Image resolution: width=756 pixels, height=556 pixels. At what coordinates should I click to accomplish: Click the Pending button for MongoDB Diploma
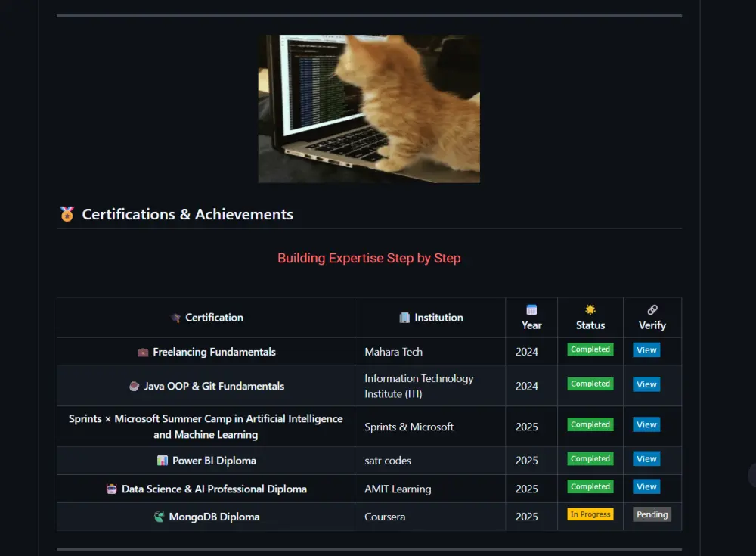pos(652,514)
